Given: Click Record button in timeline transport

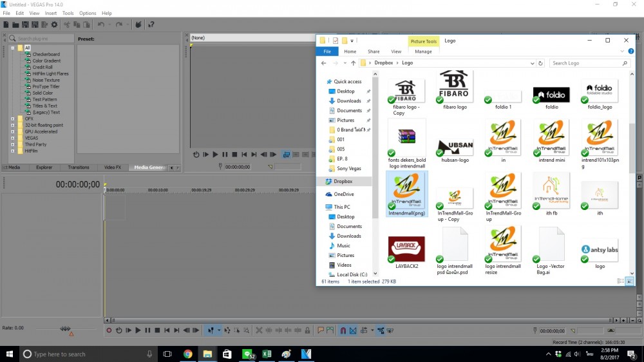Looking at the screenshot, I should tap(109, 330).
